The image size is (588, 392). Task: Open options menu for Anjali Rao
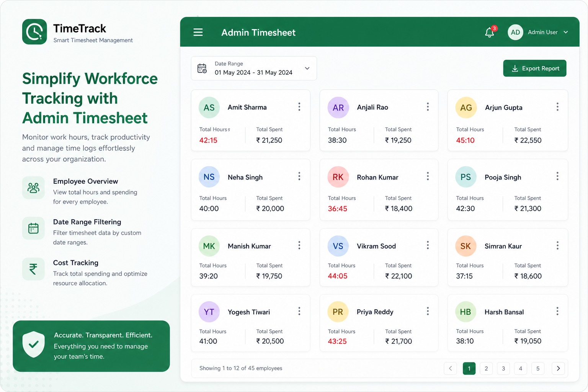(428, 107)
